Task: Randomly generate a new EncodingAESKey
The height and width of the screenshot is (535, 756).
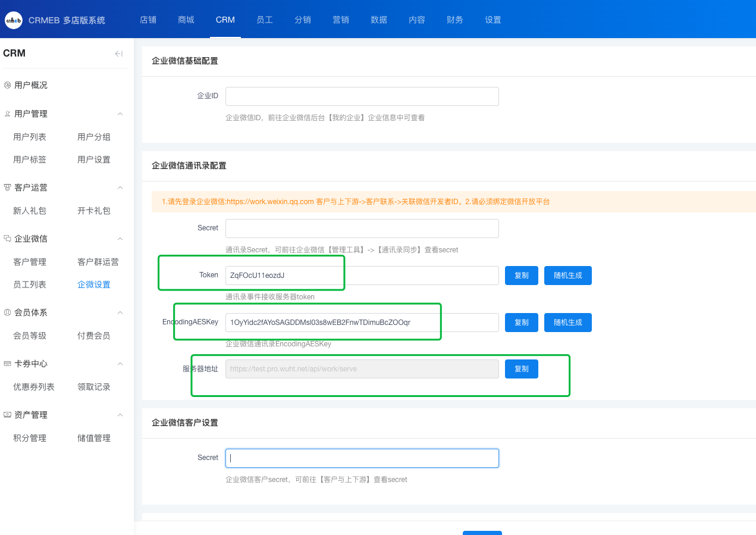Action: pos(568,323)
